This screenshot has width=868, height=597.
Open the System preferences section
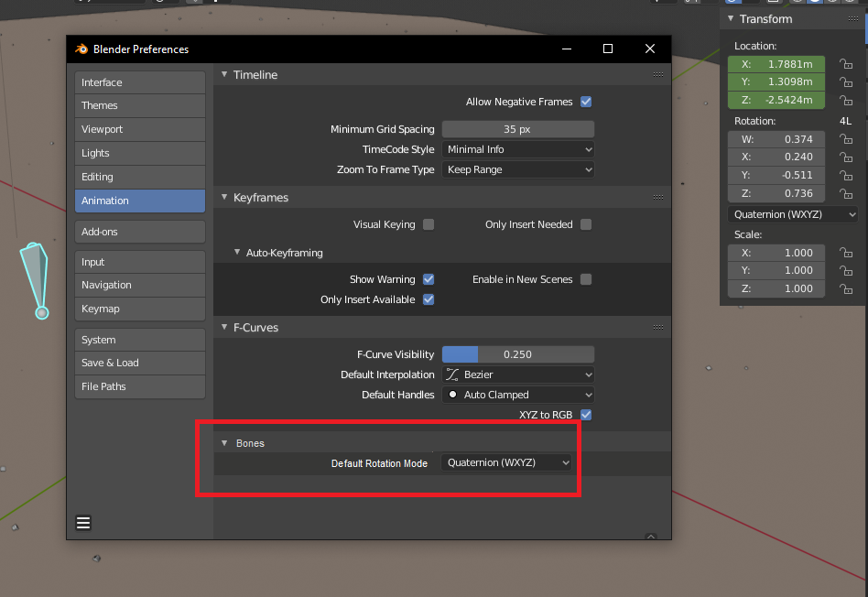click(140, 340)
